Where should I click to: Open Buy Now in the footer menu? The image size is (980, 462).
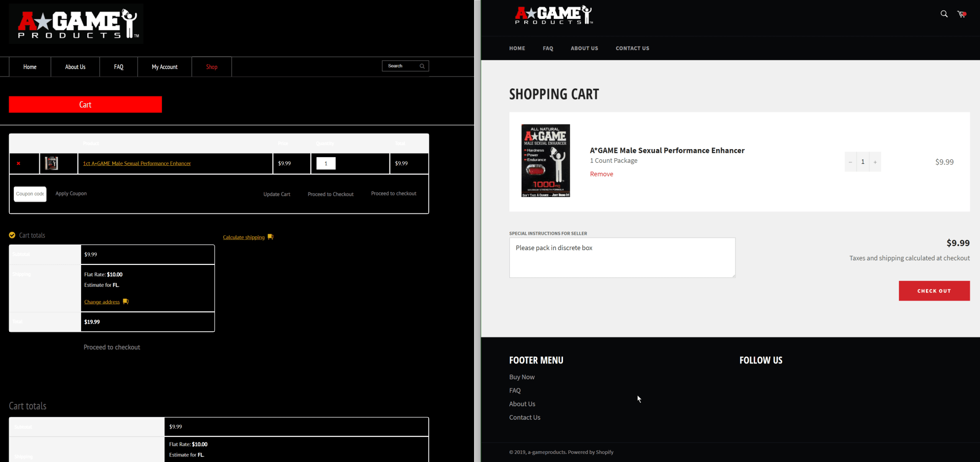tap(522, 377)
